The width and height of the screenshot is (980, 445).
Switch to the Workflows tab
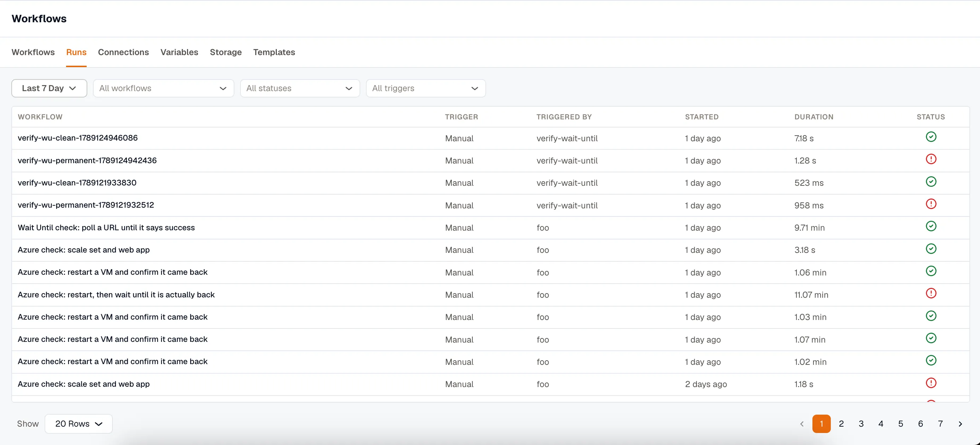[33, 52]
